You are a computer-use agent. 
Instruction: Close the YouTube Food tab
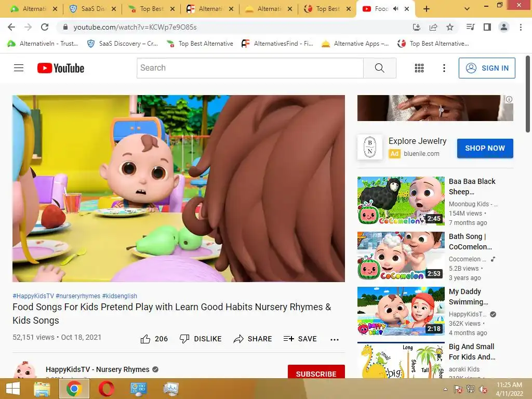(x=407, y=9)
